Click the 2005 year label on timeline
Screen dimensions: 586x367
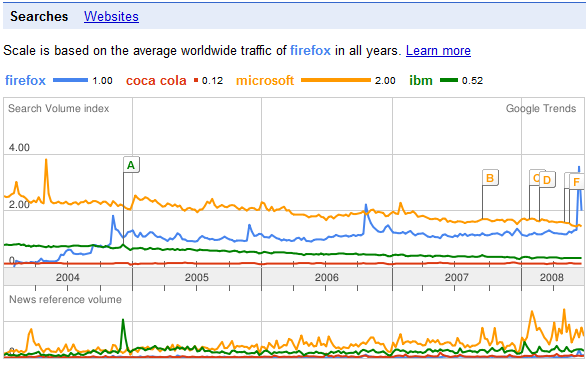tap(197, 277)
